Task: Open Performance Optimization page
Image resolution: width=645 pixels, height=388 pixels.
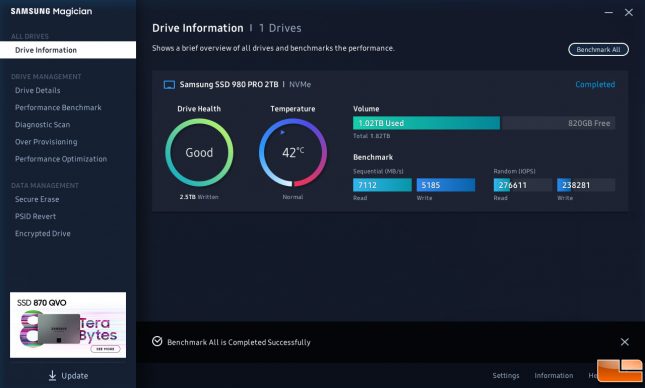Action: click(x=61, y=159)
